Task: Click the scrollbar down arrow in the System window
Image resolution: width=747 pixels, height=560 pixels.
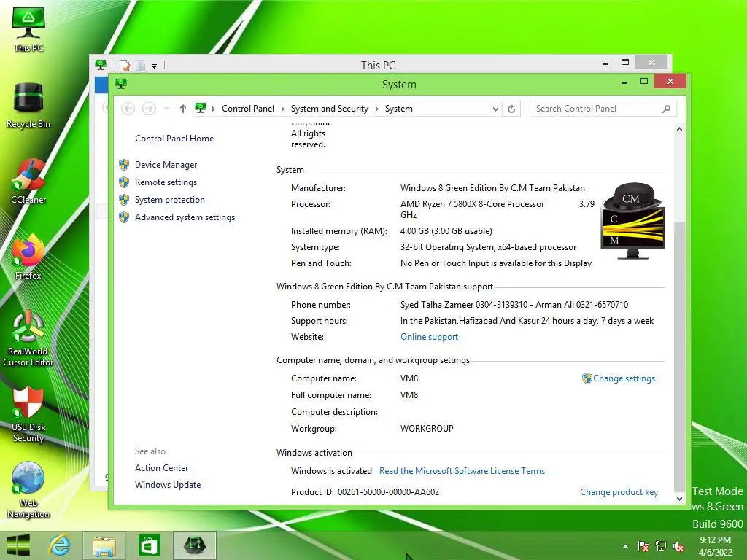Action: [x=679, y=499]
